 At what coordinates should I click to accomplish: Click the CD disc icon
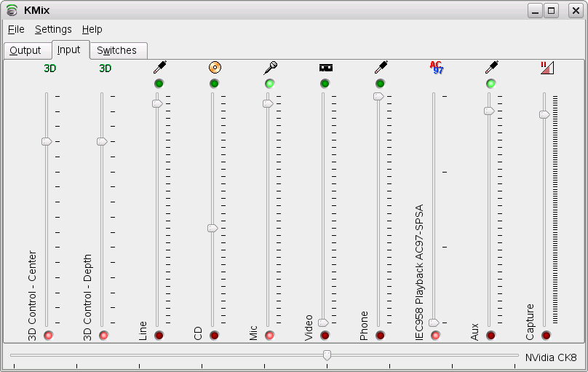(215, 68)
